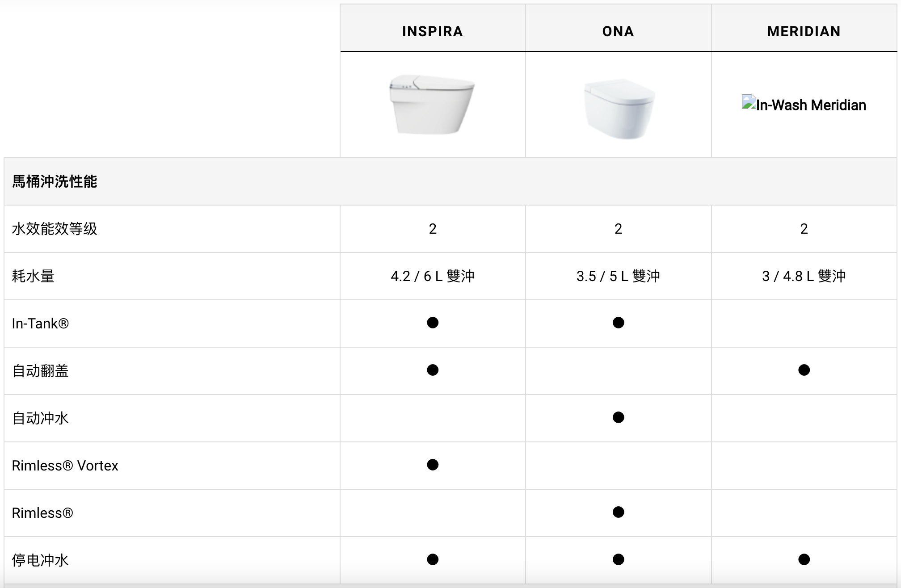This screenshot has height=588, width=901.
Task: Click the INSPIRA column header
Action: click(x=432, y=31)
